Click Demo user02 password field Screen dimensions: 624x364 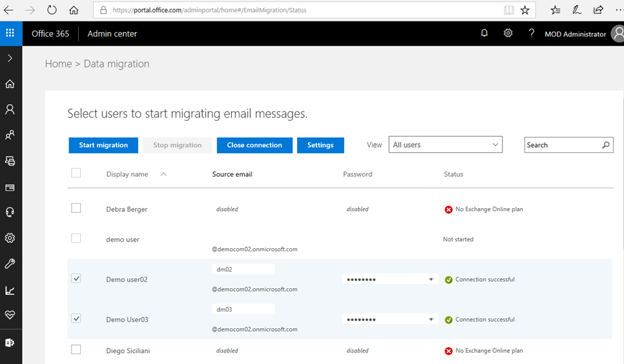pyautogui.click(x=390, y=280)
